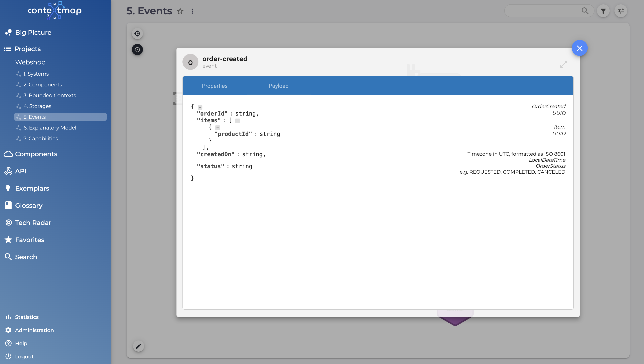Expand the dialog with arrows icon
Image resolution: width=644 pixels, height=364 pixels.
[564, 64]
